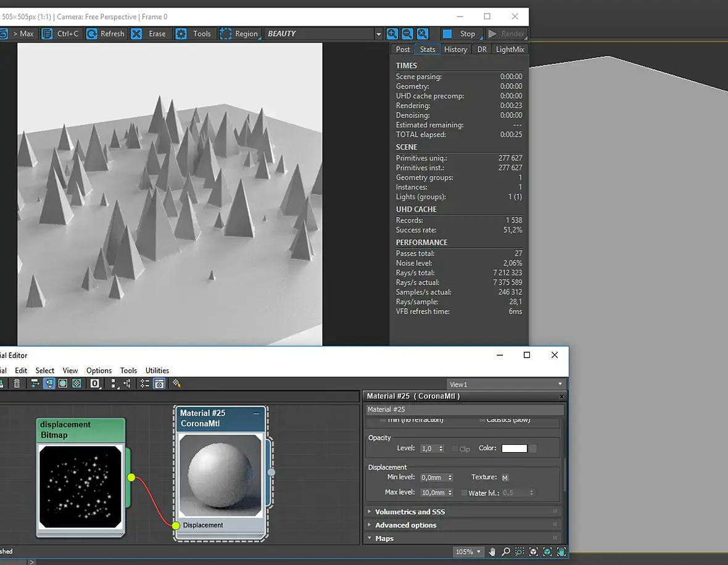Viewport: 728px width, 565px height.
Task: Enable the Water lvl. checkbox
Action: click(465, 493)
